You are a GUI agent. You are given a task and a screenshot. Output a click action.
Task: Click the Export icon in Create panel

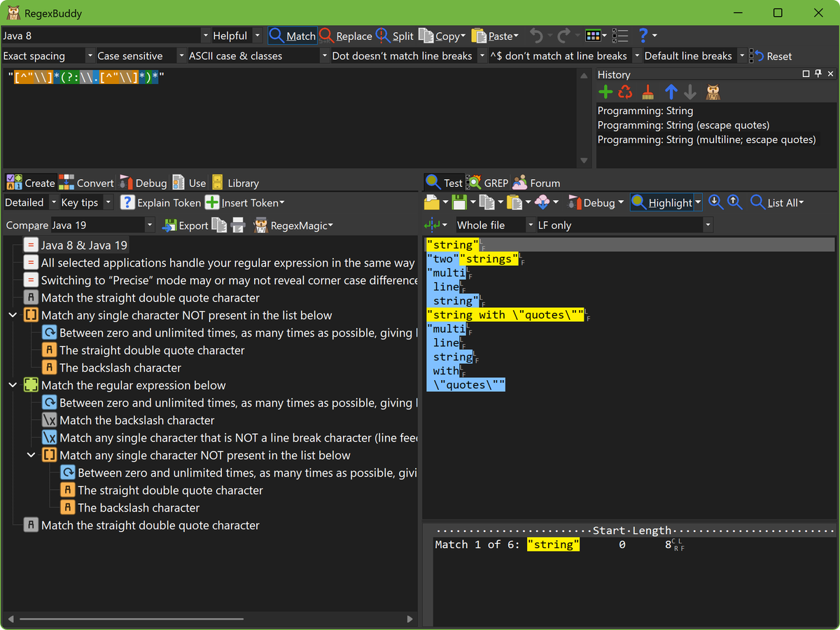click(x=169, y=225)
